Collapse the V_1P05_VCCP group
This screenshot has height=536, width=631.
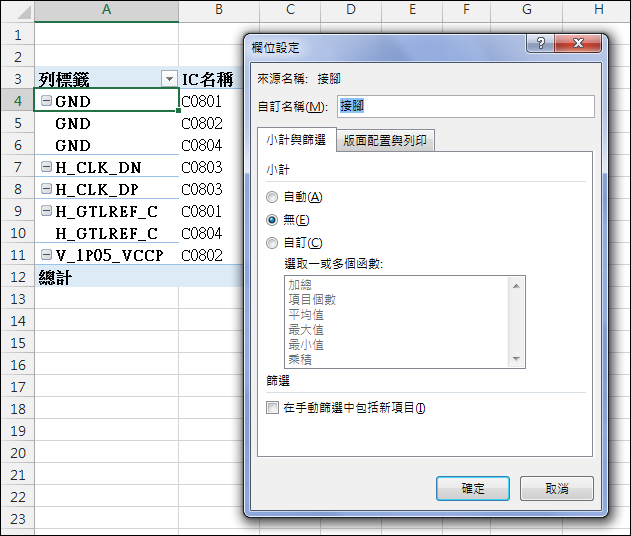[47, 254]
